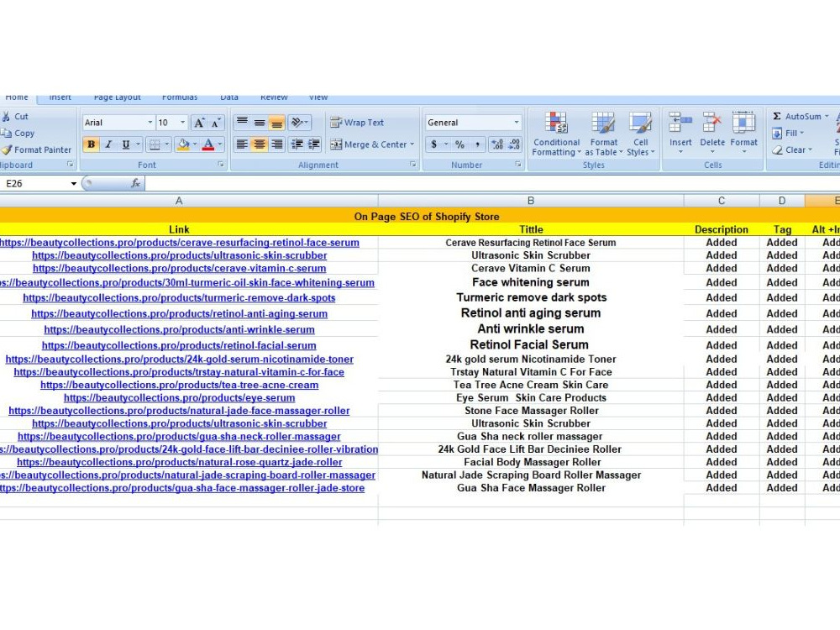The image size is (840, 630).
Task: Switch to the Insert tab
Action: 60,97
